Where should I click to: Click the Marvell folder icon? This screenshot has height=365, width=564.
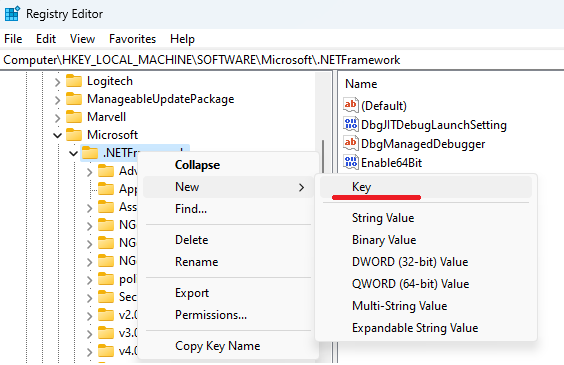(x=74, y=117)
